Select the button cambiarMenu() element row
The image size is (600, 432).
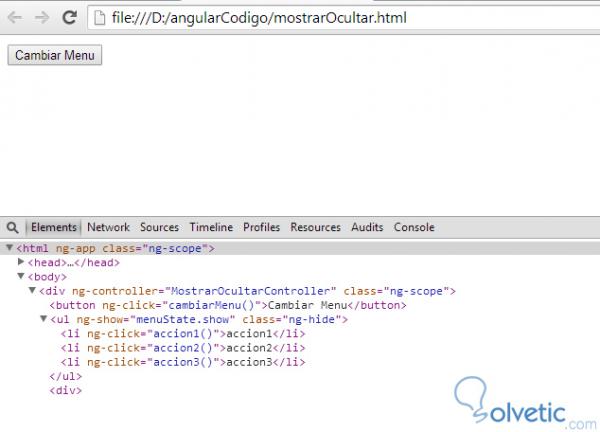point(300,305)
